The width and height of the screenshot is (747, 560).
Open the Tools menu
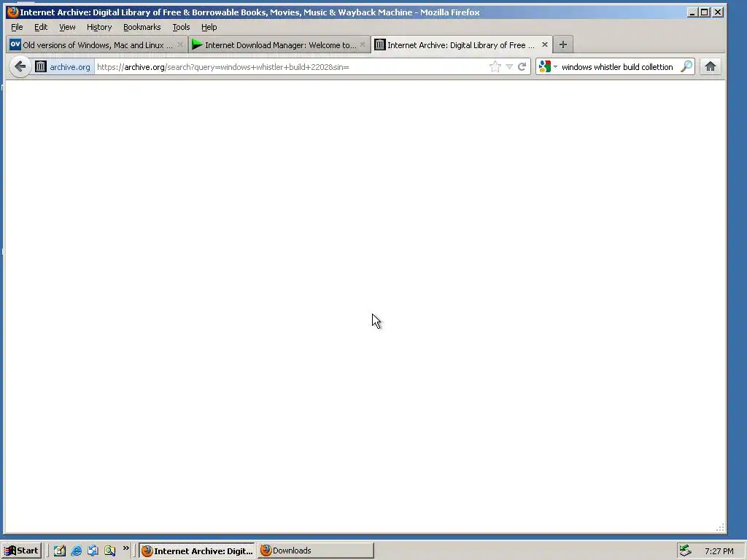click(181, 27)
